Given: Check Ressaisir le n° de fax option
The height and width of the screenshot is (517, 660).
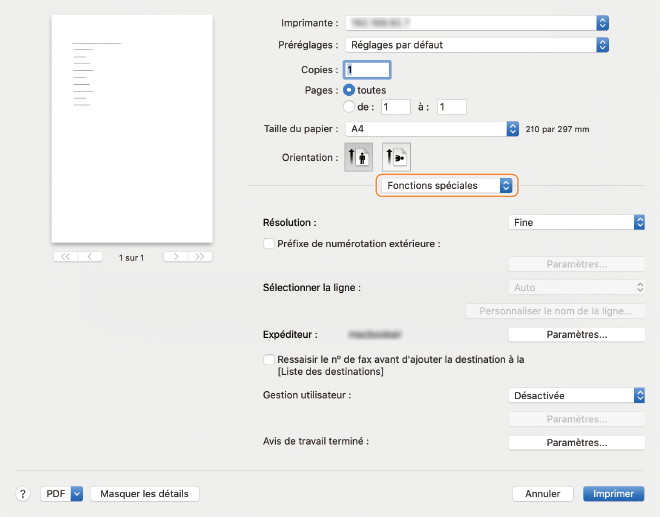Looking at the screenshot, I should (268, 358).
